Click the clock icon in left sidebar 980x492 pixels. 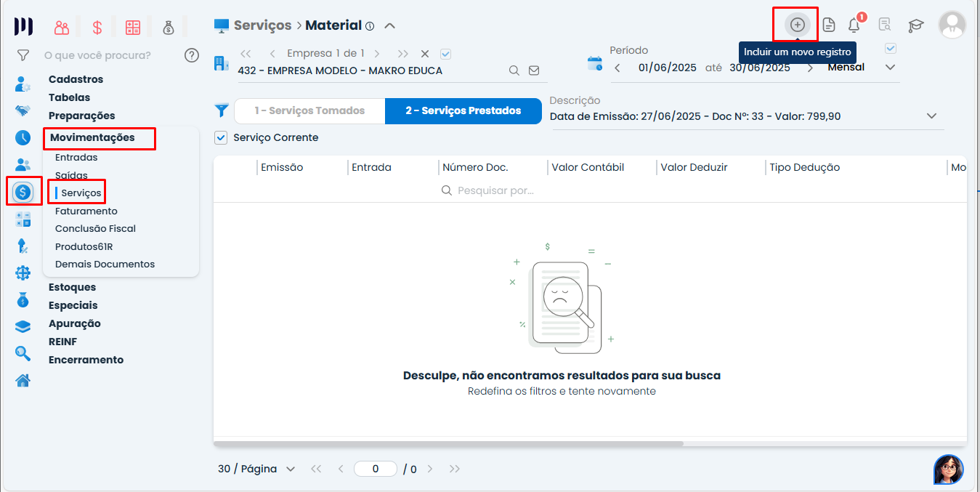pos(23,137)
